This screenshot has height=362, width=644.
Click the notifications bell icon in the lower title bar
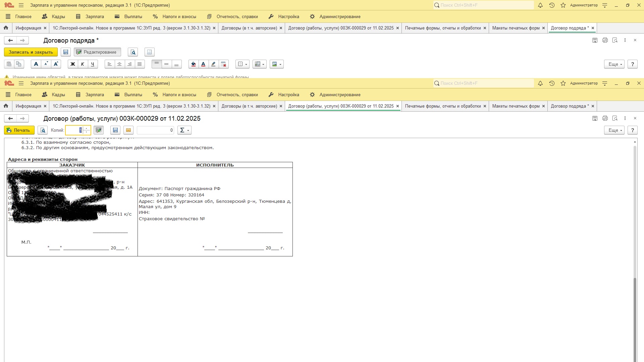coord(540,83)
